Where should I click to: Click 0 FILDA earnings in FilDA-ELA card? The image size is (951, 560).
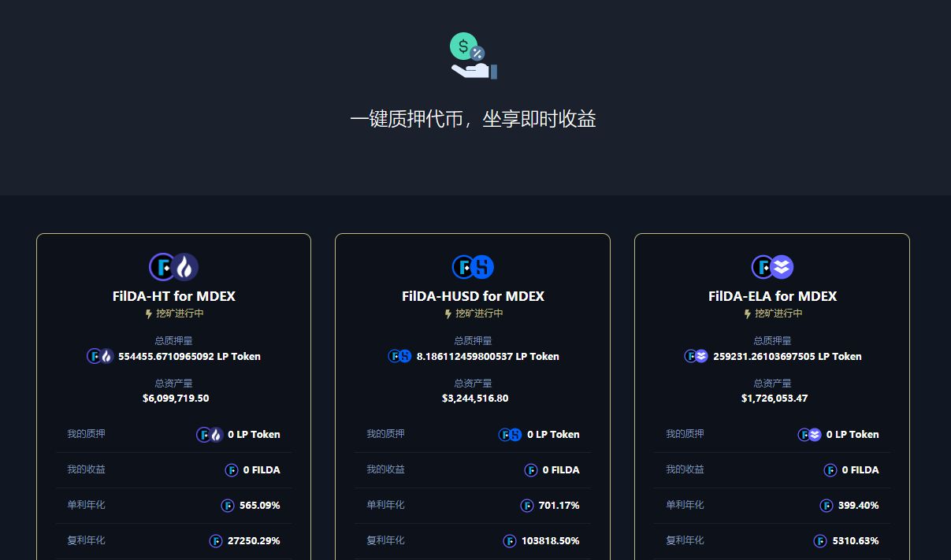tap(860, 469)
